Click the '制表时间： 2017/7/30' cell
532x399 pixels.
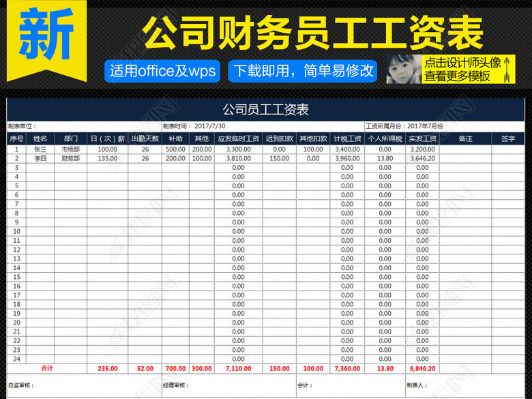click(263, 126)
